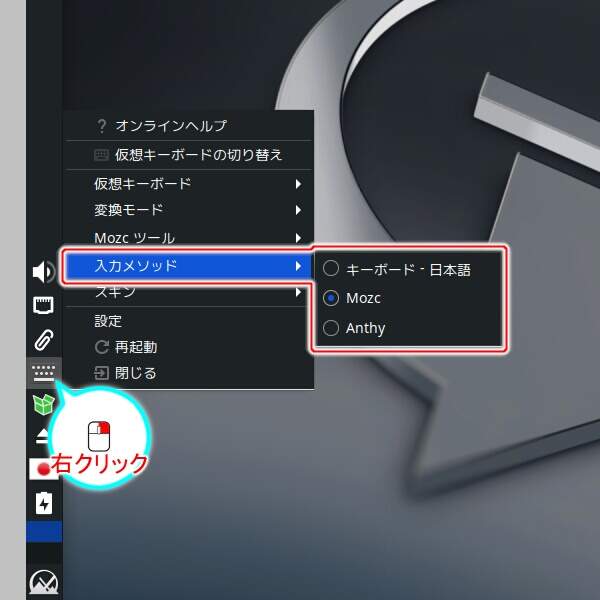The width and height of the screenshot is (600, 600).
Task: Click the eject removable media icon
Action: click(x=42, y=436)
